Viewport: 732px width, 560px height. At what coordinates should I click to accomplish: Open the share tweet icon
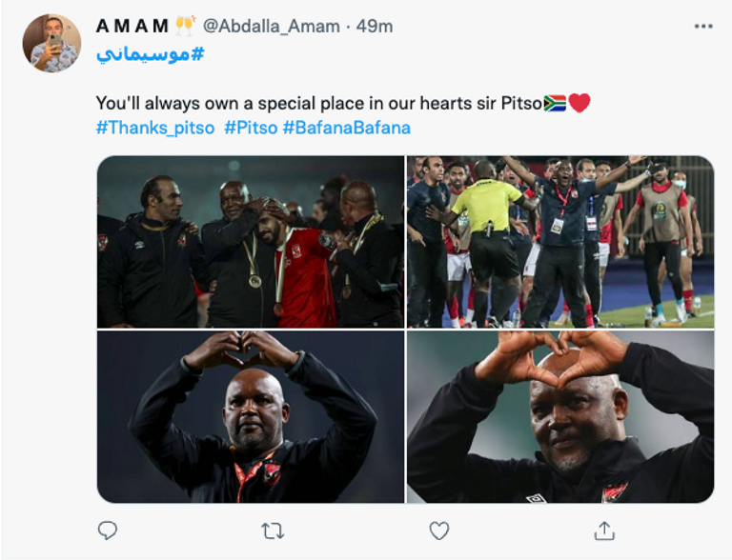pos(603,530)
